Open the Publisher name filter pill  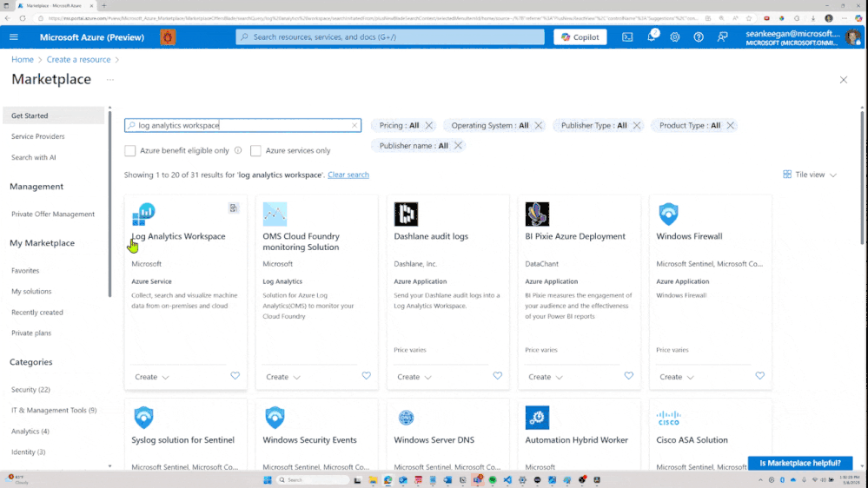(x=414, y=146)
